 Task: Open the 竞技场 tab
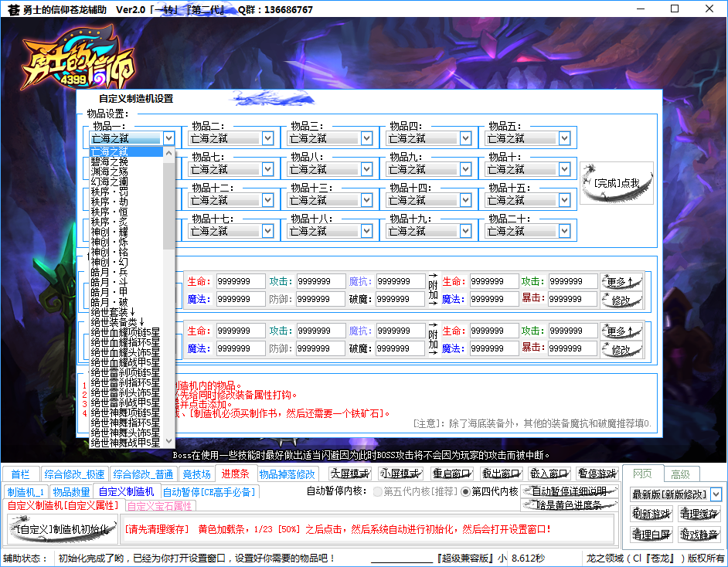197,474
